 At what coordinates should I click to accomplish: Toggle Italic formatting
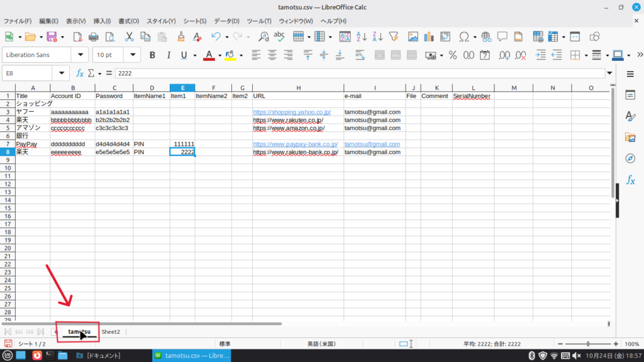point(169,55)
